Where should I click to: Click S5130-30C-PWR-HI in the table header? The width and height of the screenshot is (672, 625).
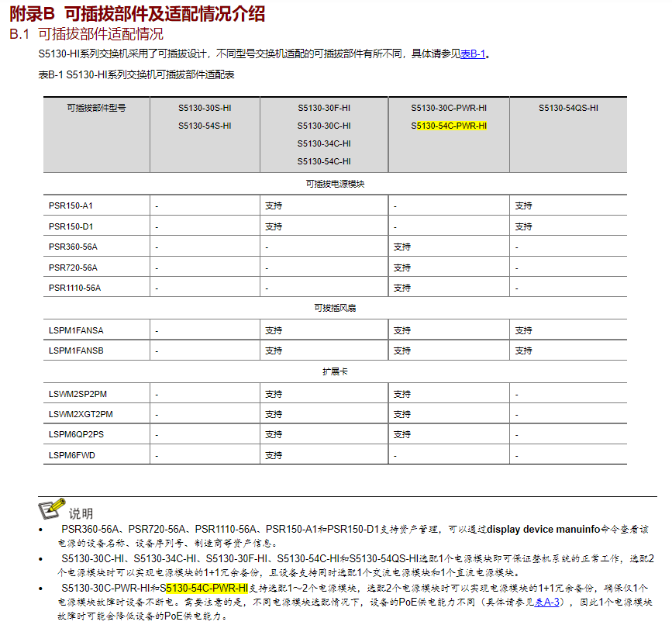(x=449, y=108)
